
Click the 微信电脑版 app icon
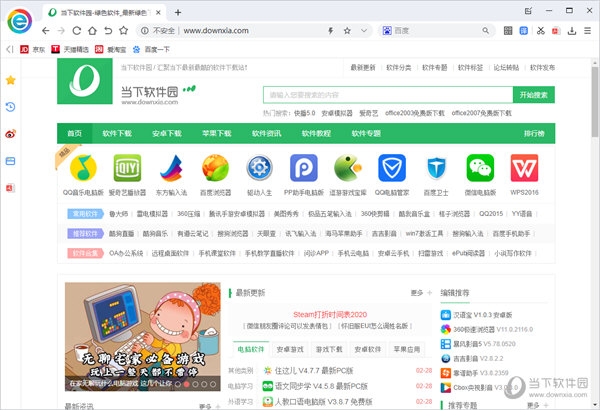point(480,168)
